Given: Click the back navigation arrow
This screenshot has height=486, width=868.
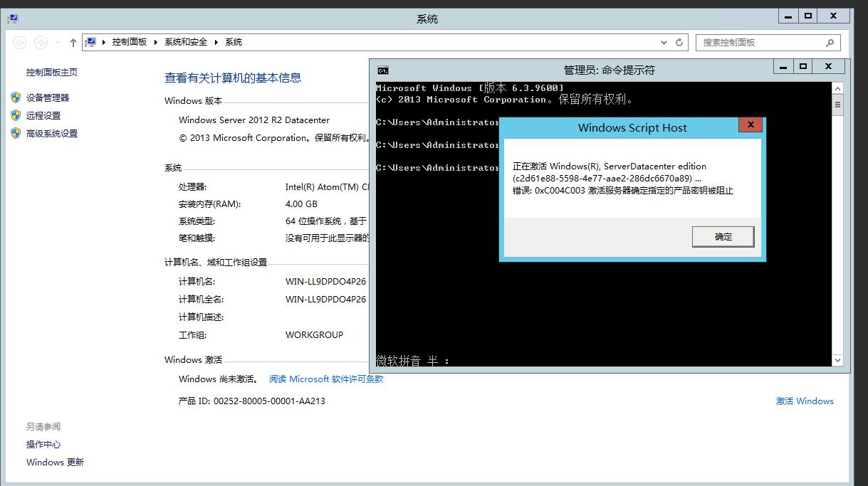Looking at the screenshot, I should (20, 43).
